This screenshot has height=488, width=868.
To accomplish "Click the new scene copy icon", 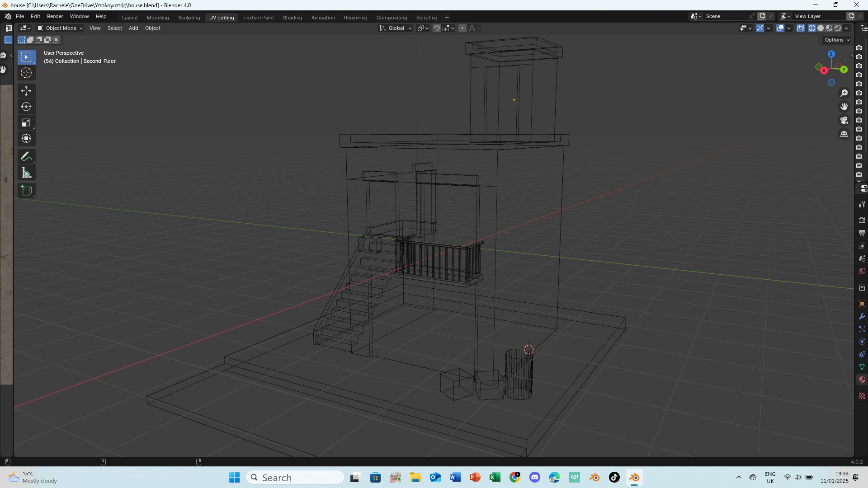I will (x=762, y=16).
